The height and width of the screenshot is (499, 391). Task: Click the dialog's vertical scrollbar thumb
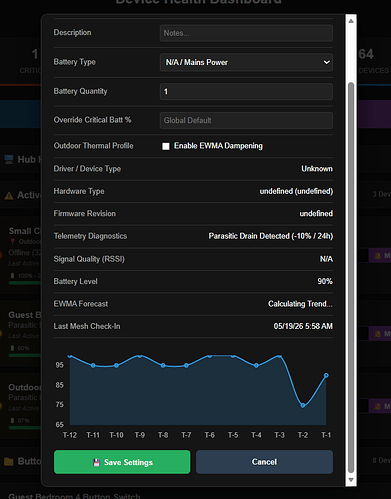pos(351,277)
